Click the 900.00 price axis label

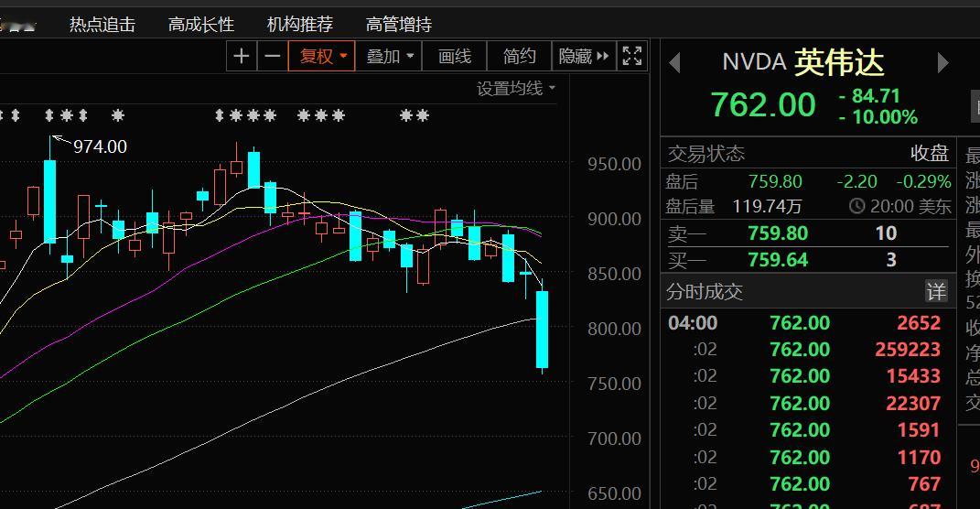[614, 220]
